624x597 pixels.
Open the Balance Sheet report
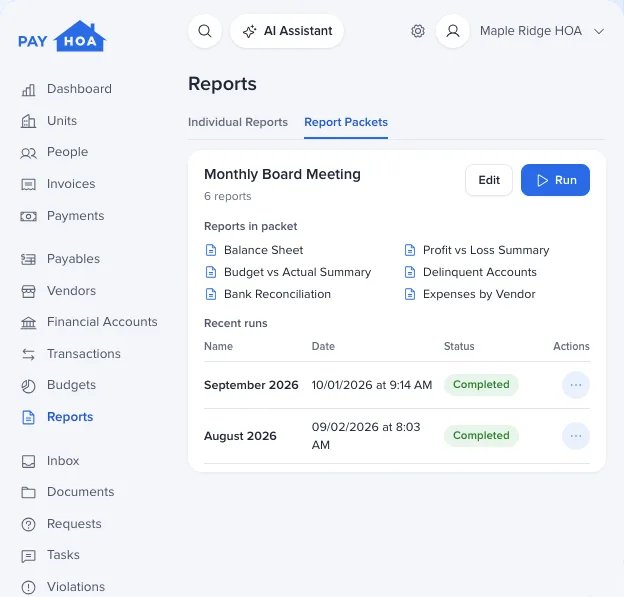pyautogui.click(x=263, y=250)
